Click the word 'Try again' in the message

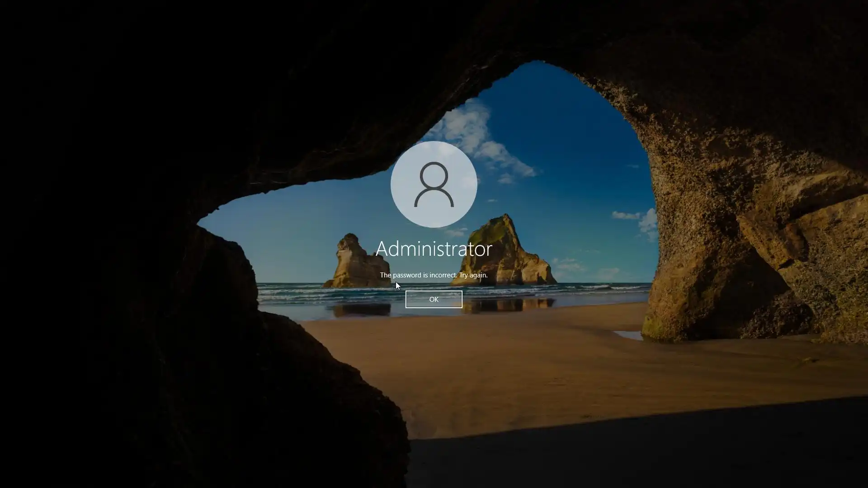pos(473,275)
